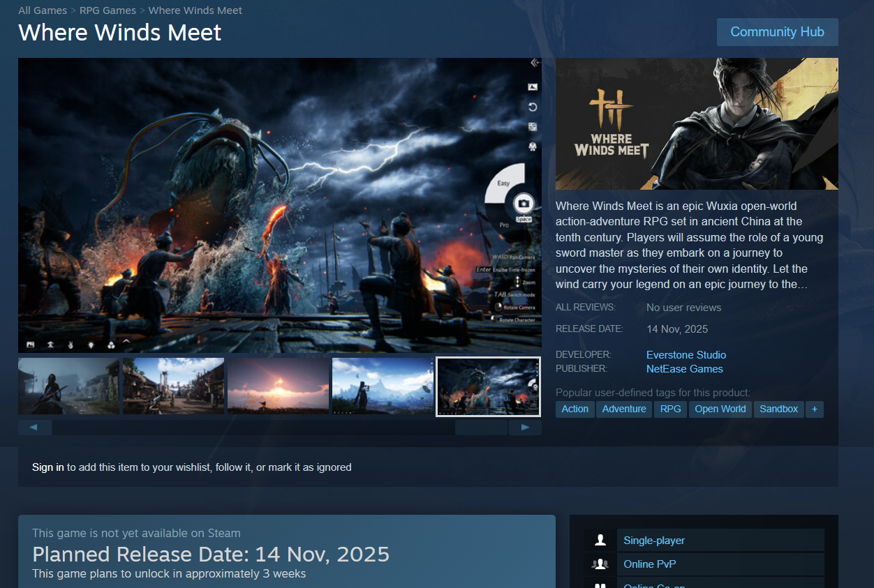The width and height of the screenshot is (874, 588).
Task: Open the Community Hub
Action: click(x=777, y=32)
